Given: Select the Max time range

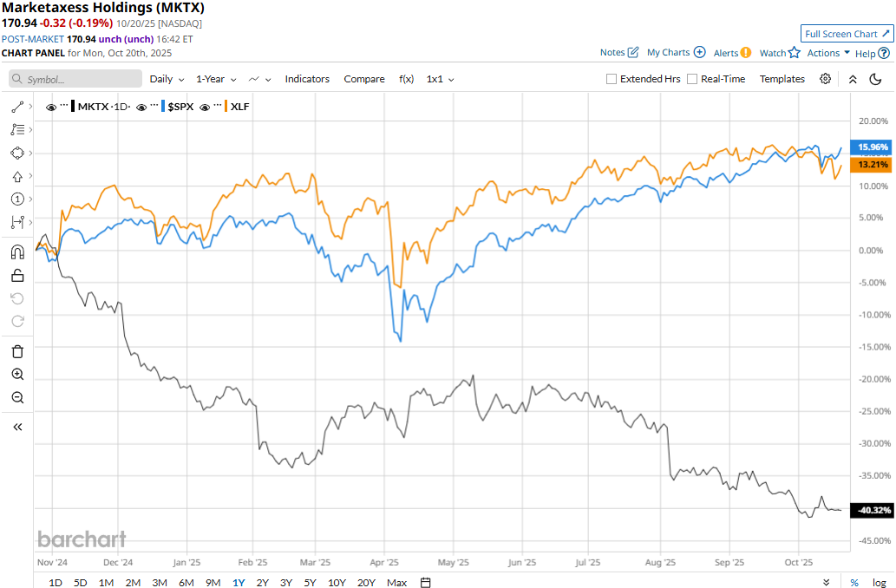Looking at the screenshot, I should pos(396,582).
